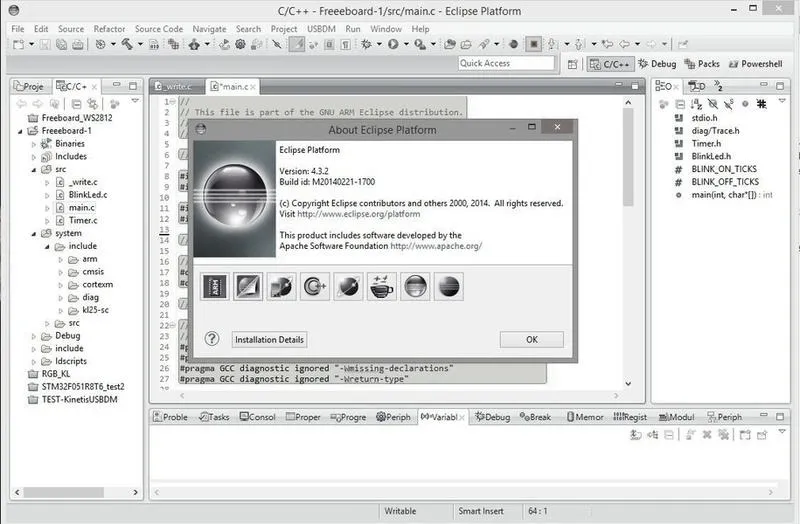Expand the Binaries tree node
The height and width of the screenshot is (524, 800).
click(x=34, y=144)
